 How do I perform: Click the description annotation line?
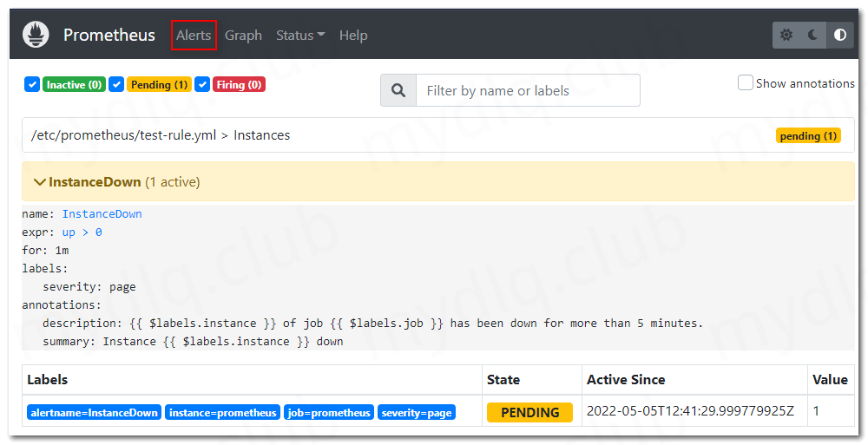(x=372, y=324)
